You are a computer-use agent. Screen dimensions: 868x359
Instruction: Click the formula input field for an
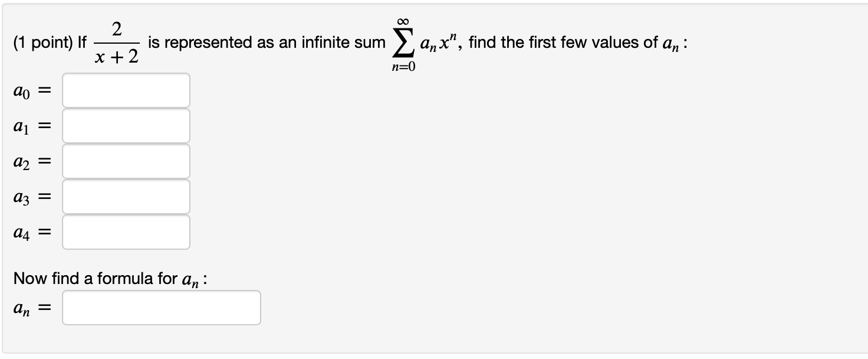(x=161, y=307)
